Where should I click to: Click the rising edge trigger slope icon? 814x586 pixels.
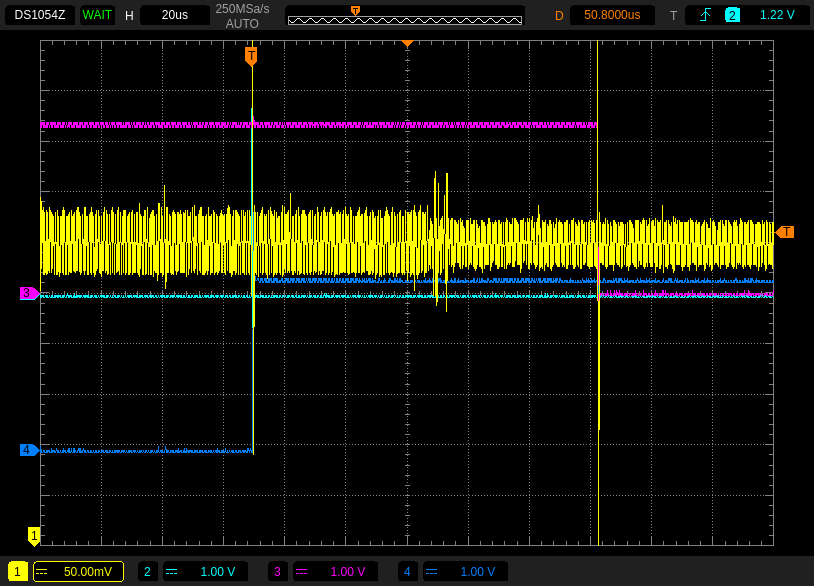706,15
